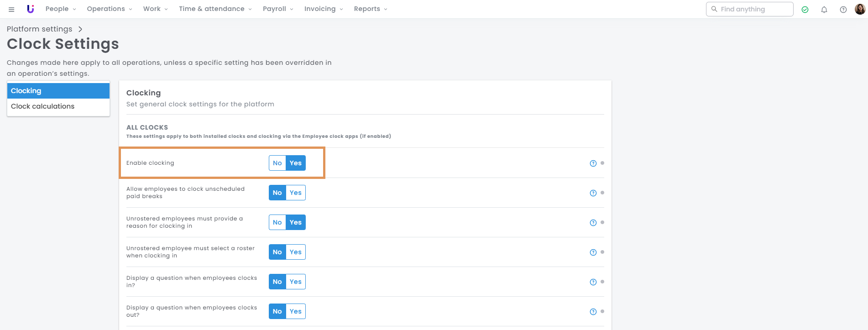Expand the People dropdown menu

(x=61, y=9)
